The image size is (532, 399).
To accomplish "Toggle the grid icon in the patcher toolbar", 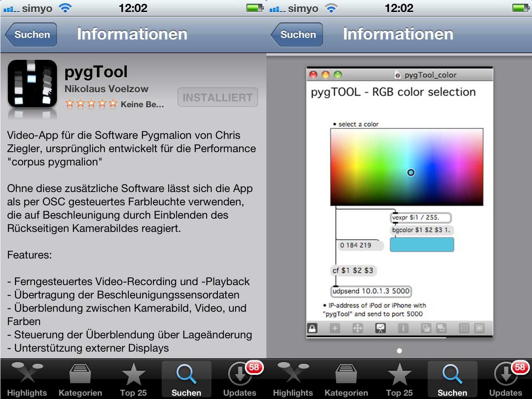I will [x=464, y=328].
